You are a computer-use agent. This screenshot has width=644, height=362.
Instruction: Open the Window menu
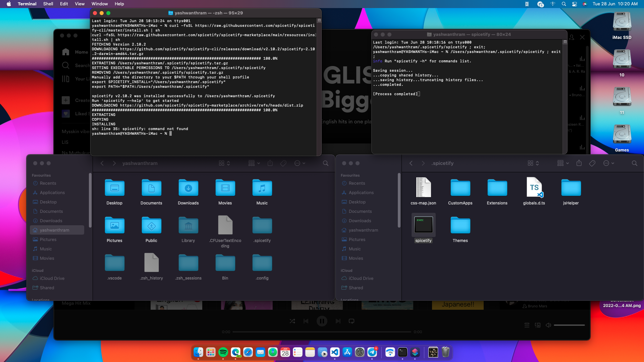pyautogui.click(x=100, y=4)
